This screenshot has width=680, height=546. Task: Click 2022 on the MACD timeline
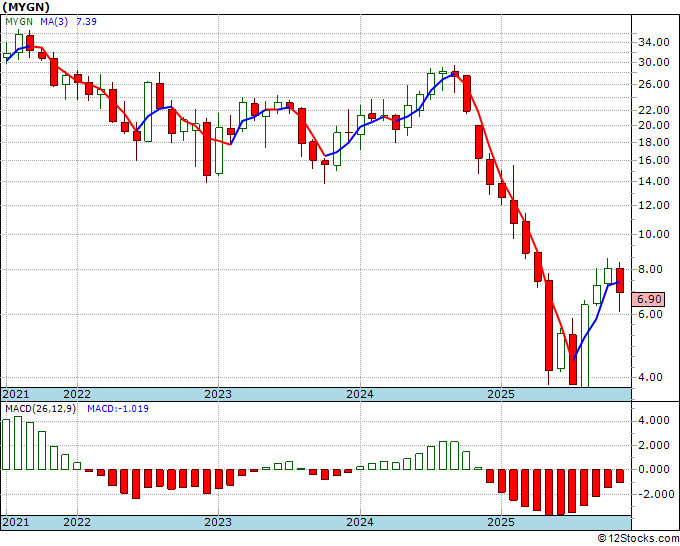tap(77, 522)
